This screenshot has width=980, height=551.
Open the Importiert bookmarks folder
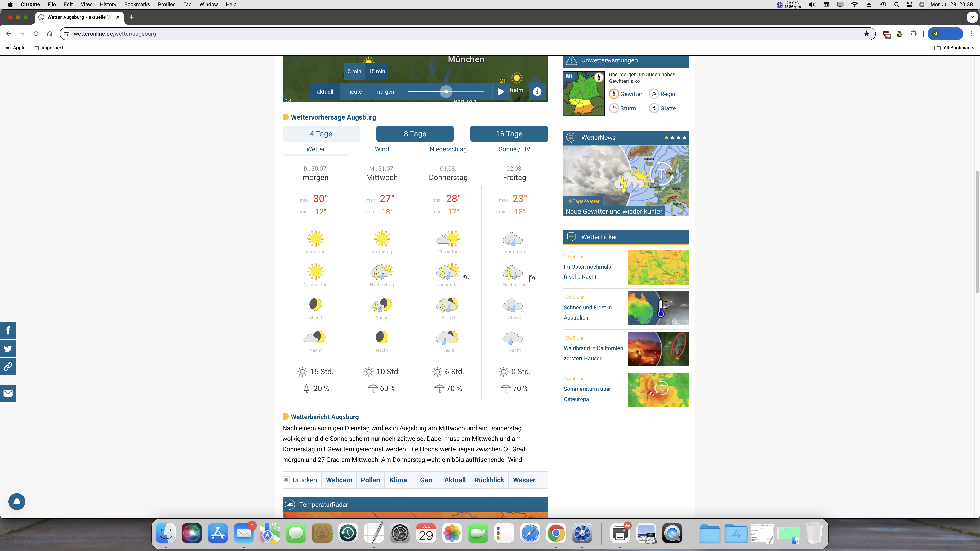[48, 47]
